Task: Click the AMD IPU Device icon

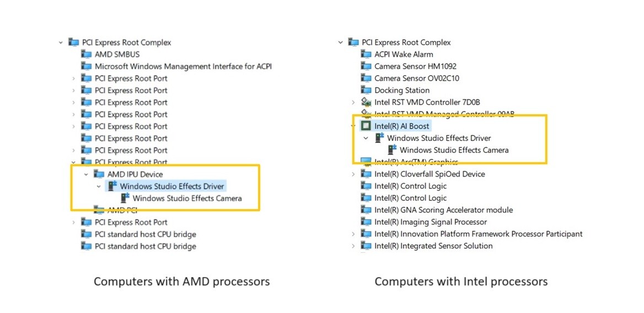Action: 99,174
